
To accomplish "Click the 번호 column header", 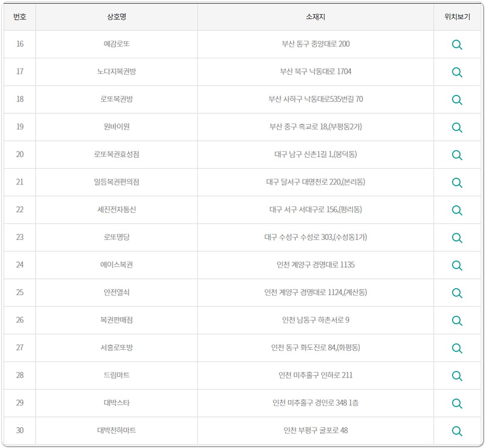I will 20,17.
